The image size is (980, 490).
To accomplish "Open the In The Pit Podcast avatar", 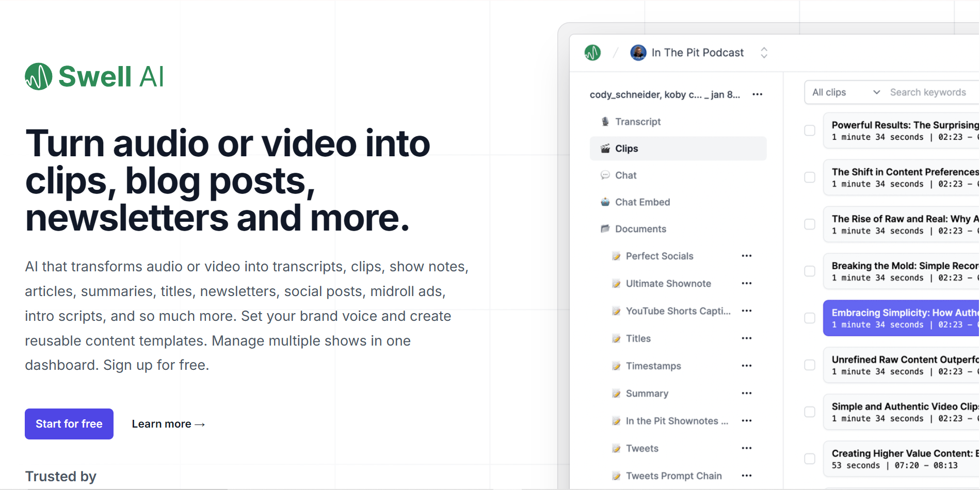I will click(638, 53).
